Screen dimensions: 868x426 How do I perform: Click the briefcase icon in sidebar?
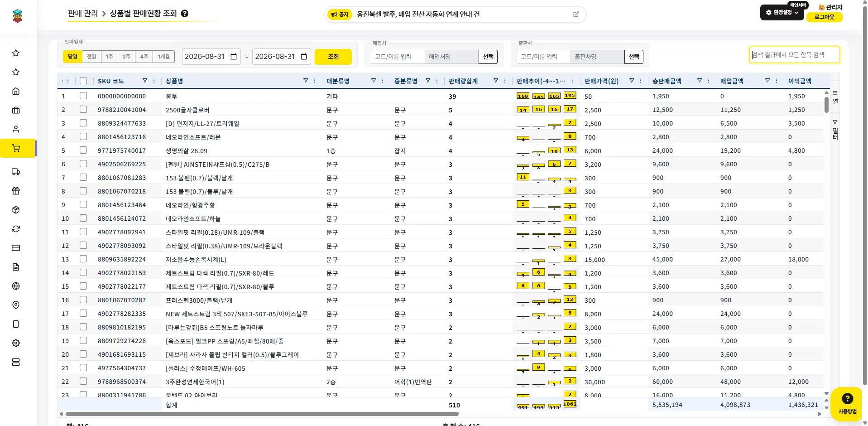(16, 110)
